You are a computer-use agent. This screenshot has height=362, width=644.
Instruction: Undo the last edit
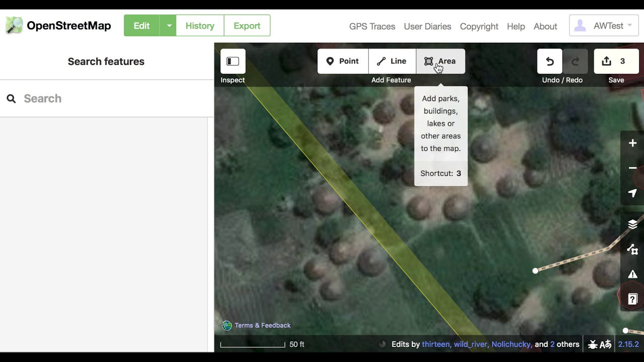click(x=550, y=61)
